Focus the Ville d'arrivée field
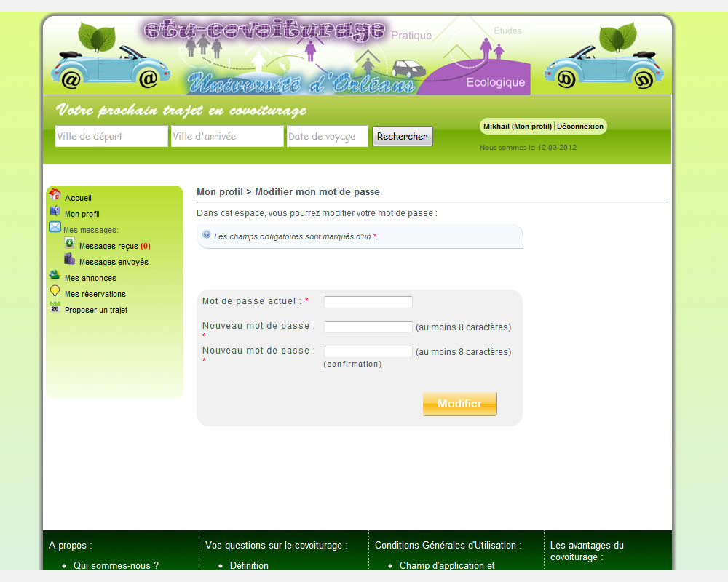728x582 pixels. 227,136
